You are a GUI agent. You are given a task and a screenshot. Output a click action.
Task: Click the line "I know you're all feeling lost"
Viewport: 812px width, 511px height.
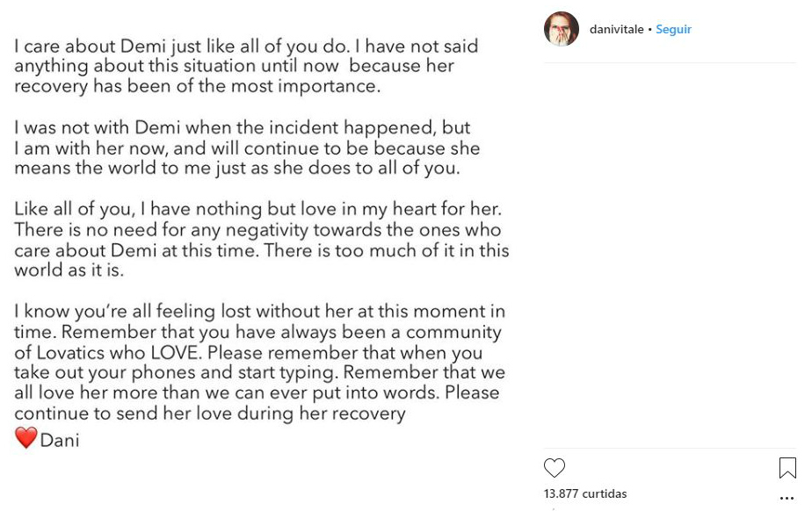[x=259, y=312]
